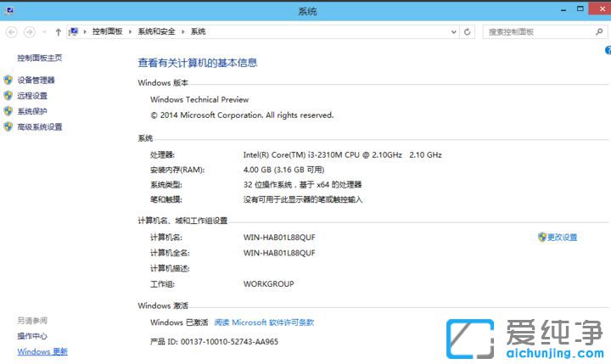Click the search magnifier icon
This screenshot has width=611, height=364.
tap(599, 32)
